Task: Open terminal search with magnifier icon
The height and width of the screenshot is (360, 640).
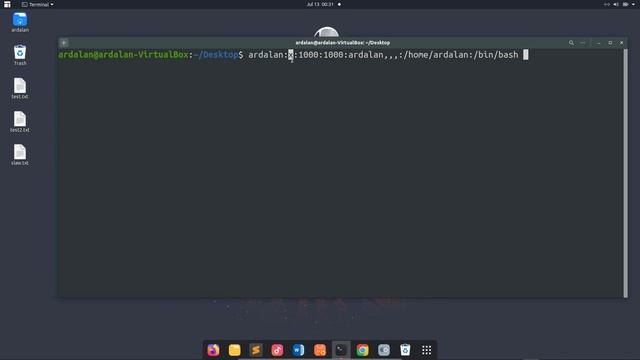Action: (571, 43)
